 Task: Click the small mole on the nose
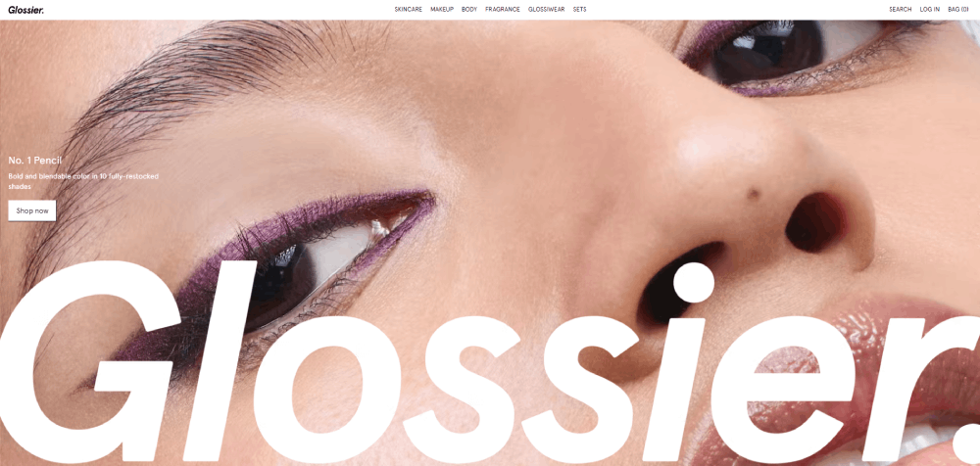(753, 194)
